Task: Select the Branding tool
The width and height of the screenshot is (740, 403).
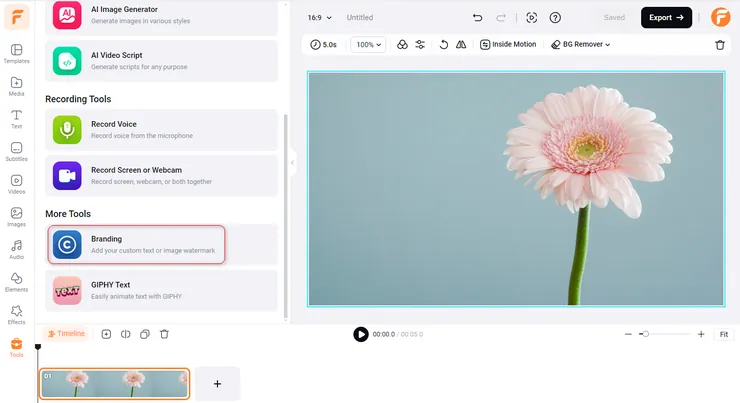Action: point(136,244)
